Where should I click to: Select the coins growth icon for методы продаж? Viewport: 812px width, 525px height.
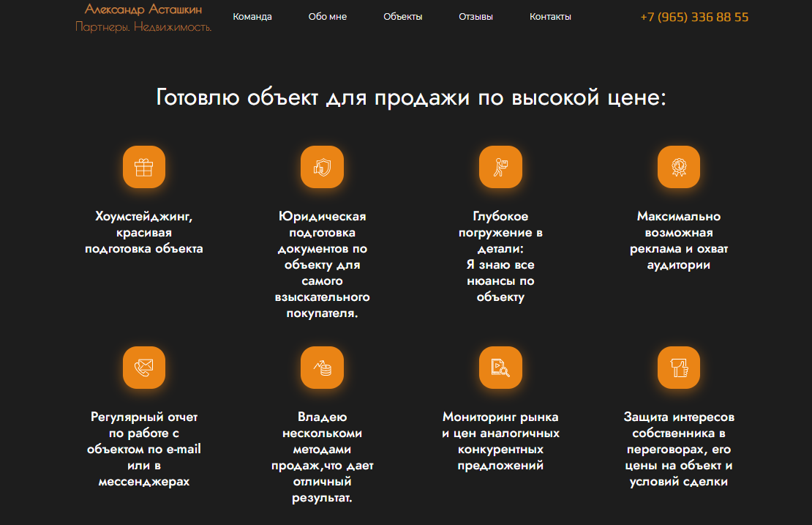click(323, 368)
